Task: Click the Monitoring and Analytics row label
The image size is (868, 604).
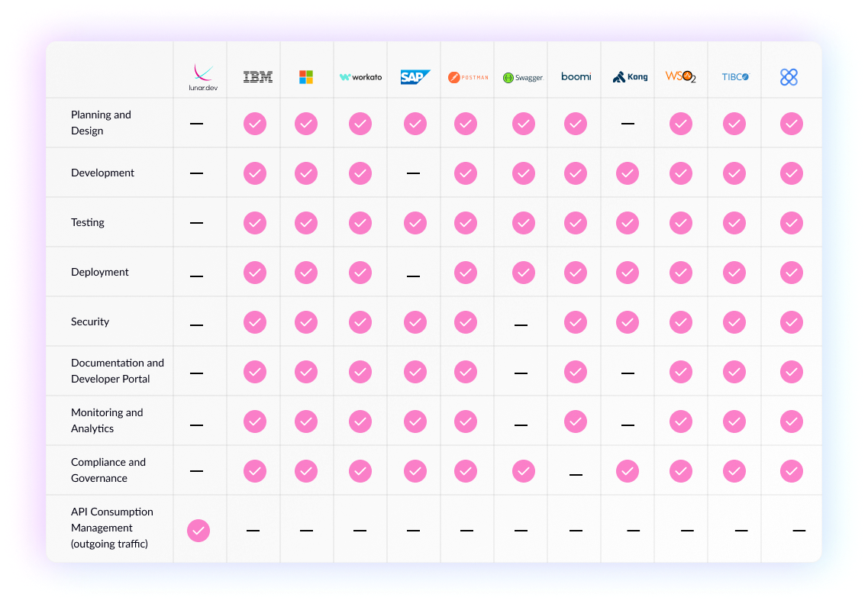Action: (x=107, y=421)
